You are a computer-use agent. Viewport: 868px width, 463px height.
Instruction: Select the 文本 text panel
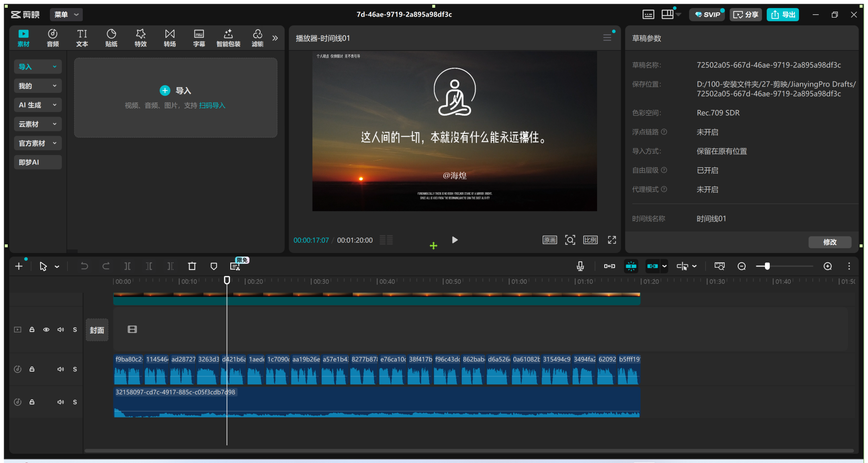pos(82,37)
